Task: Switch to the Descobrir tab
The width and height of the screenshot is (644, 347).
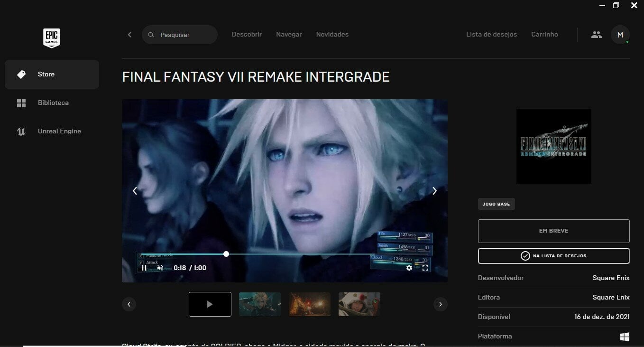Action: coord(247,35)
